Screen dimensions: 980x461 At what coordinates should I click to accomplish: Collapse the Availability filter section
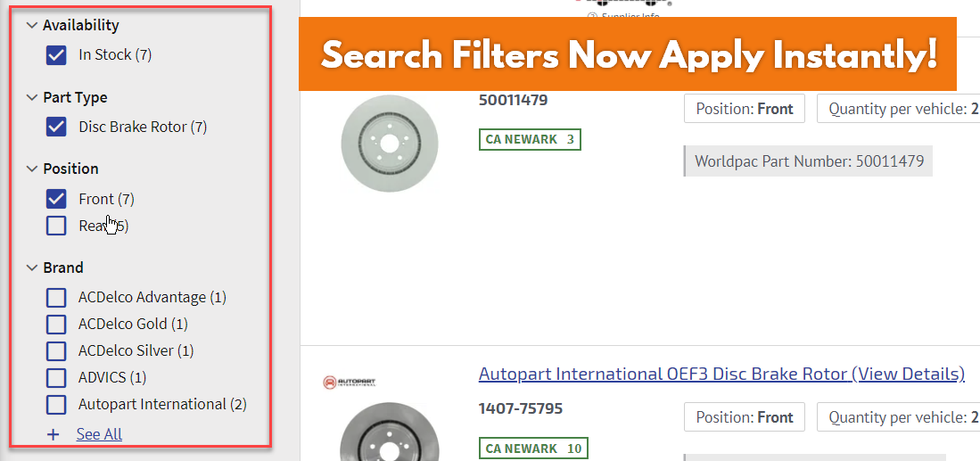point(32,26)
